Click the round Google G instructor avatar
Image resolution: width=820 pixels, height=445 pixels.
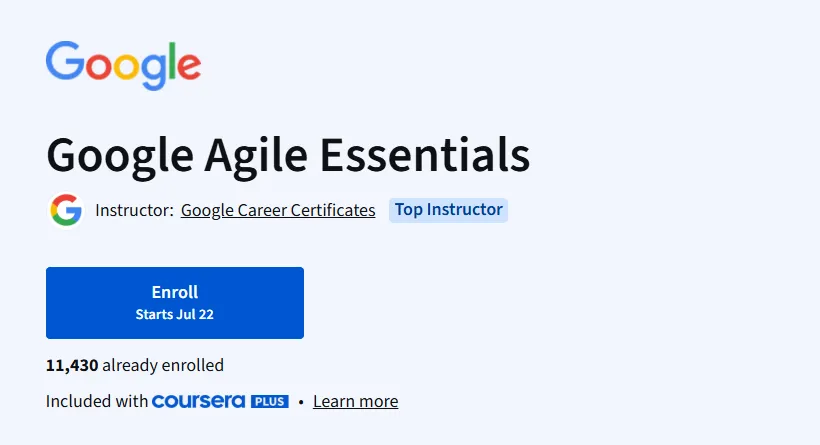click(x=66, y=210)
